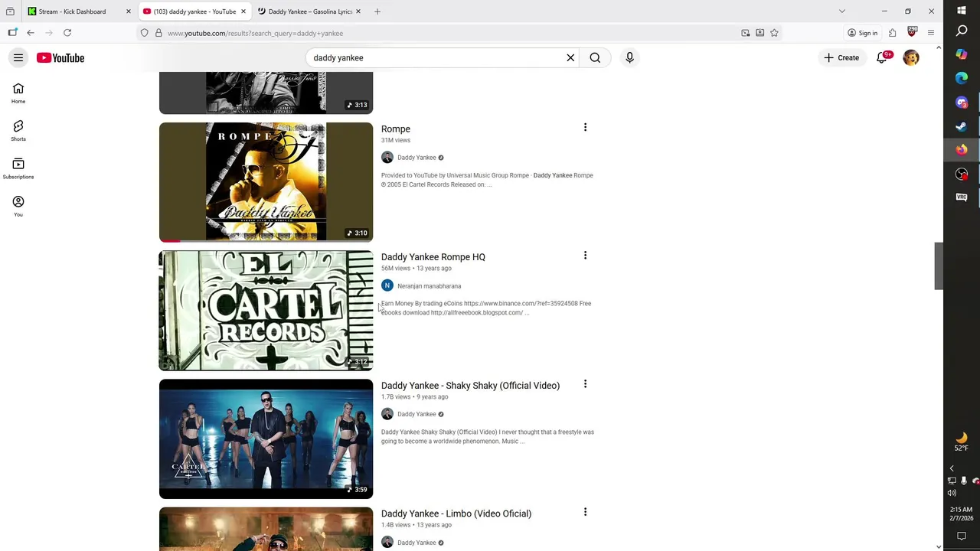Open more options for the Limbo video
Image resolution: width=980 pixels, height=551 pixels.
(585, 512)
